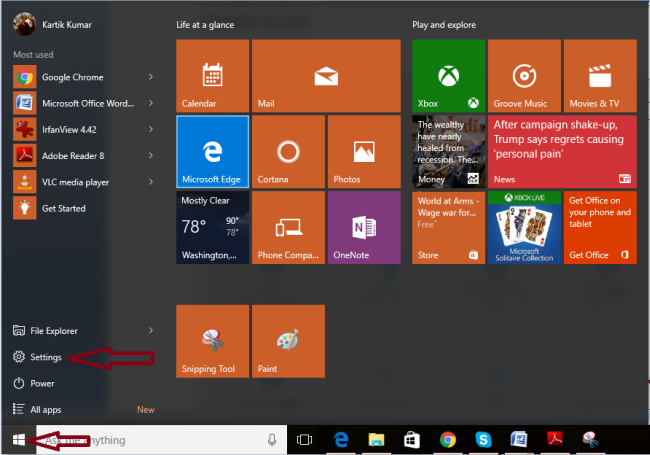Viewport: 650px width, 455px height.
Task: Open the weather tile for Washington
Action: pyautogui.click(x=212, y=227)
